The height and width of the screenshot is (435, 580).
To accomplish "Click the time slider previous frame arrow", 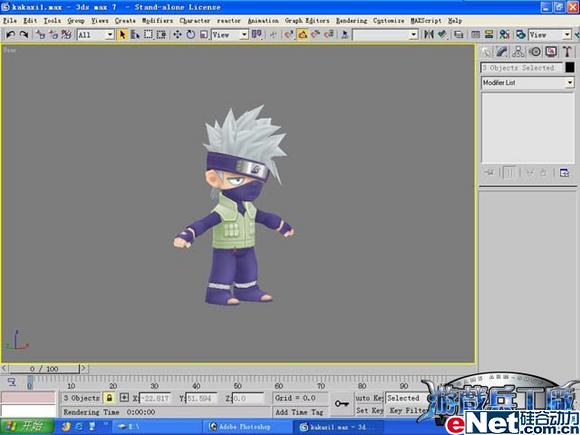I will pos(4,368).
